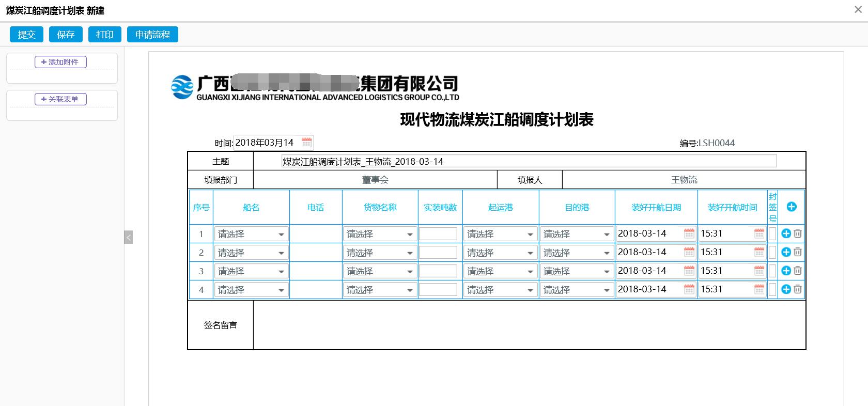The image size is (868, 406).
Task: Click the add-row plus icon in table header
Action: pyautogui.click(x=791, y=207)
